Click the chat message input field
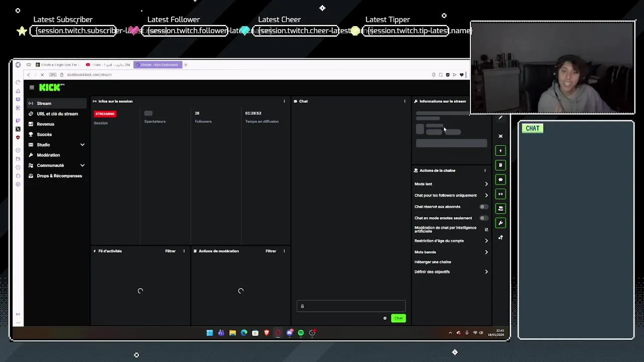Screen dimensions: 644x362 (x=351, y=306)
